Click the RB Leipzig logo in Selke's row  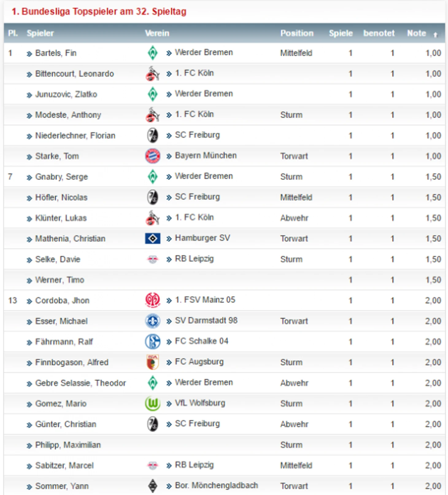[x=153, y=259]
